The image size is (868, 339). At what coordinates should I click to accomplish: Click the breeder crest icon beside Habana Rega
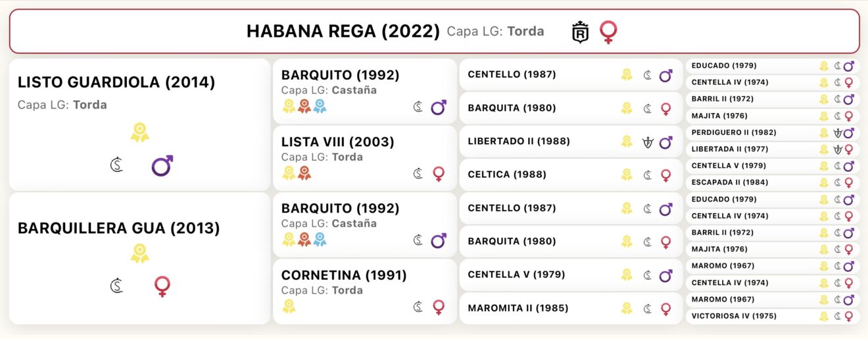580,32
